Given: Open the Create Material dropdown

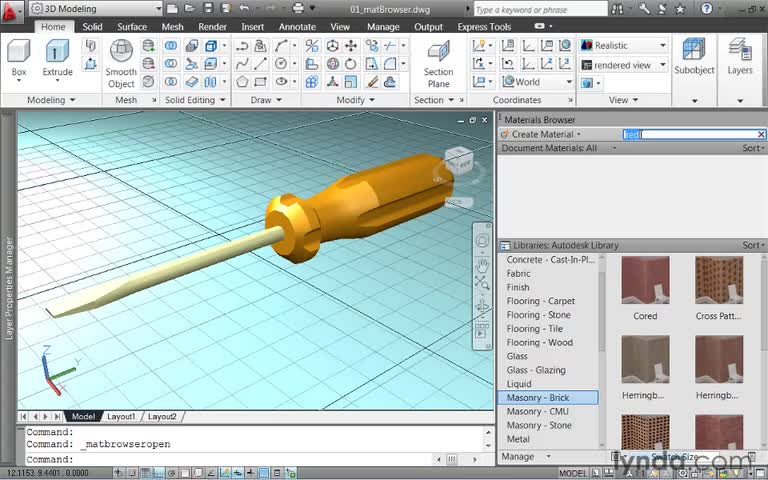Looking at the screenshot, I should (x=541, y=134).
